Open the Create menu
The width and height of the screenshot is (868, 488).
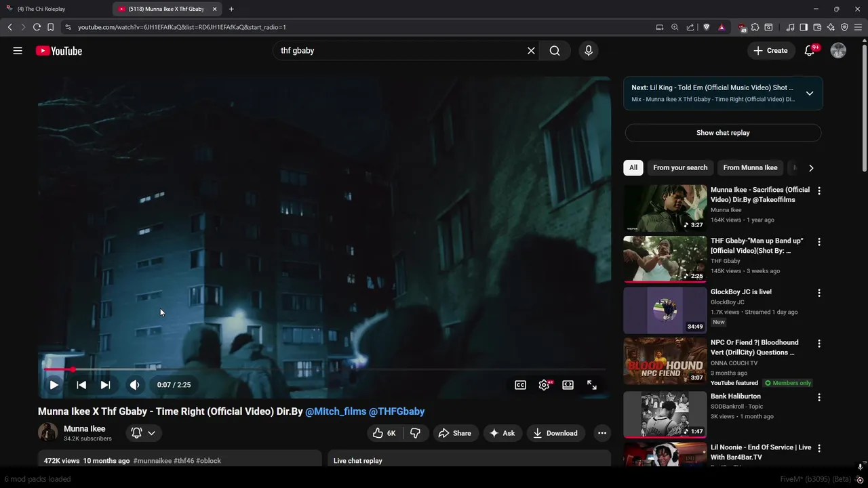[771, 51]
